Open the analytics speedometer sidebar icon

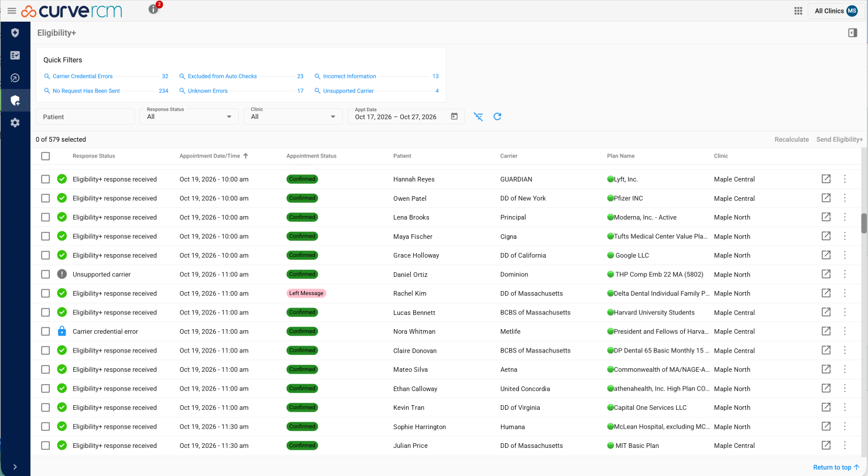click(x=15, y=78)
